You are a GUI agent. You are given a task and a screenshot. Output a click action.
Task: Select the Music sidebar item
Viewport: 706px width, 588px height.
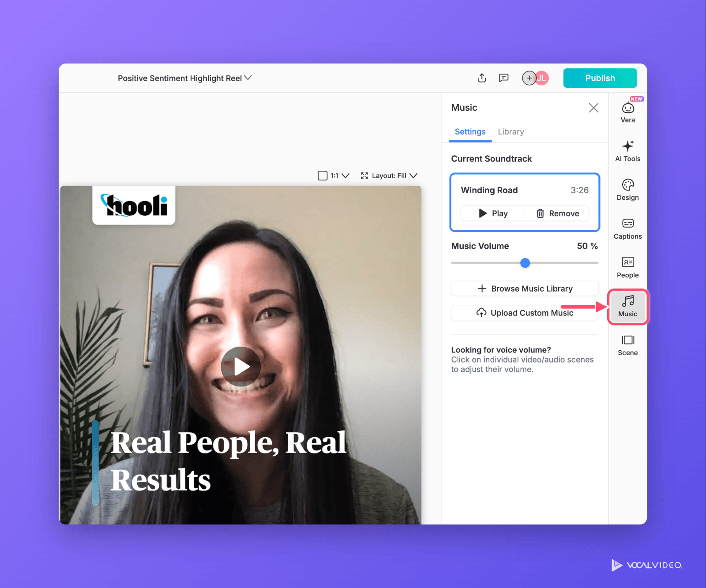[x=628, y=307]
